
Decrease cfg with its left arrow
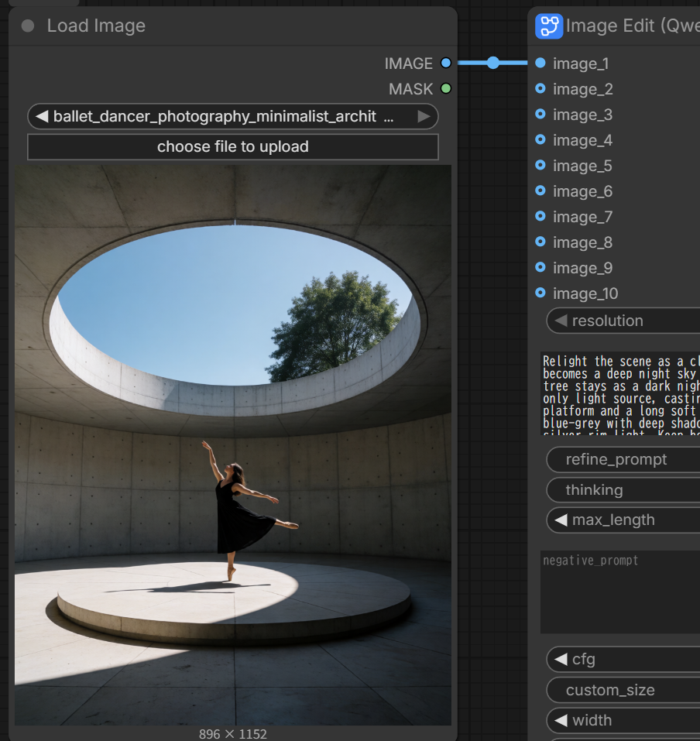561,659
